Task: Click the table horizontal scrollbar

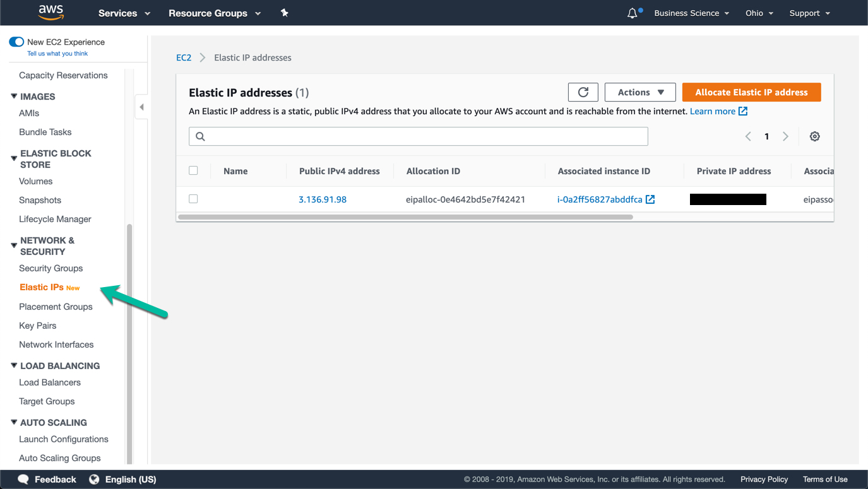Action: [x=405, y=217]
